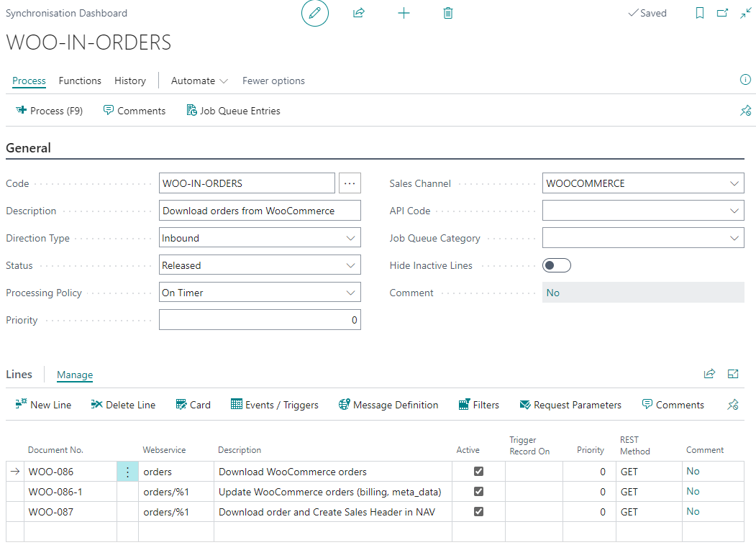Image resolution: width=756 pixels, height=550 pixels.
Task: Open row menu dots for WOO-086
Action: coord(128,472)
